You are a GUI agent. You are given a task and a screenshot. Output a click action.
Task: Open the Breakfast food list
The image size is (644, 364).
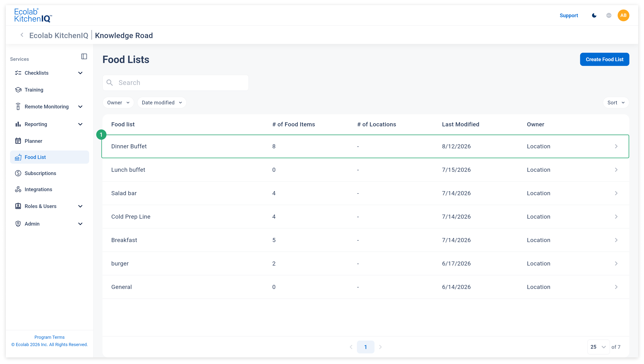[366, 240]
